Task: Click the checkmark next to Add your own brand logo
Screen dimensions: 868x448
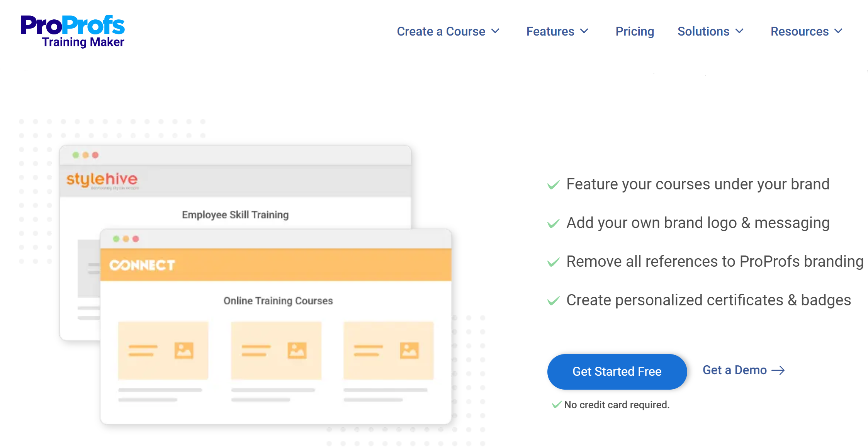Action: pos(553,223)
